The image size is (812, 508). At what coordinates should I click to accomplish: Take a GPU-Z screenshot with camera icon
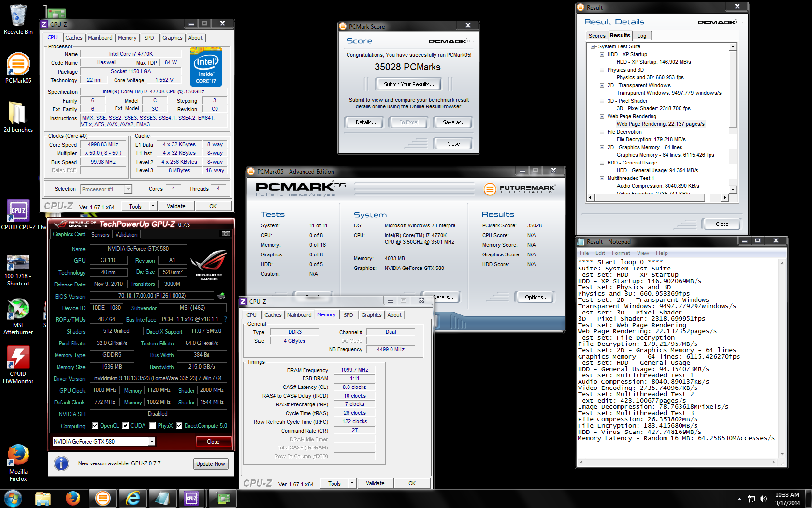click(x=226, y=234)
